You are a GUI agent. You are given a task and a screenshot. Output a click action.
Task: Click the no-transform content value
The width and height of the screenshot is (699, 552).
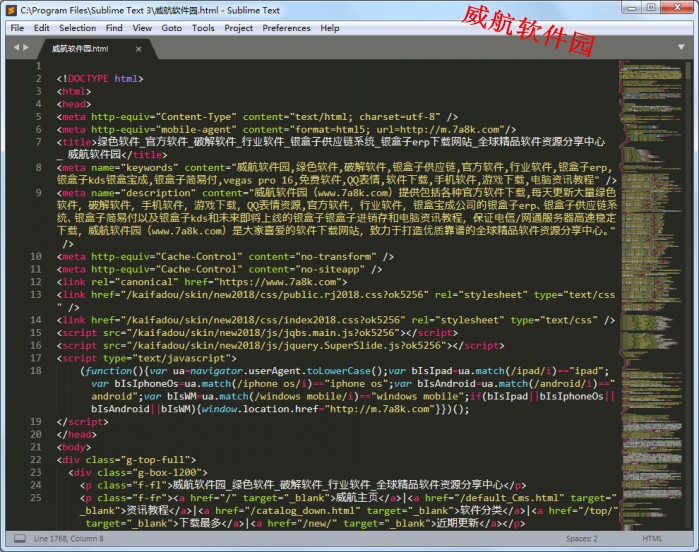[x=336, y=256]
